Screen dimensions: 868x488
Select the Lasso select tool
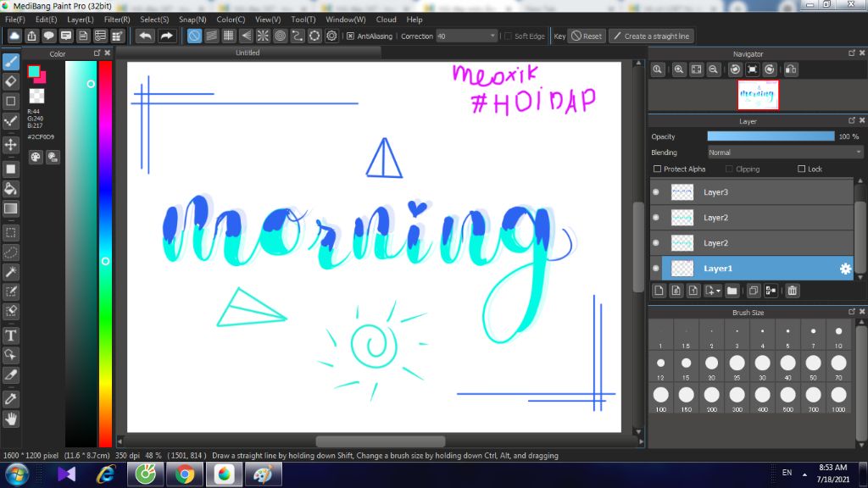point(10,252)
